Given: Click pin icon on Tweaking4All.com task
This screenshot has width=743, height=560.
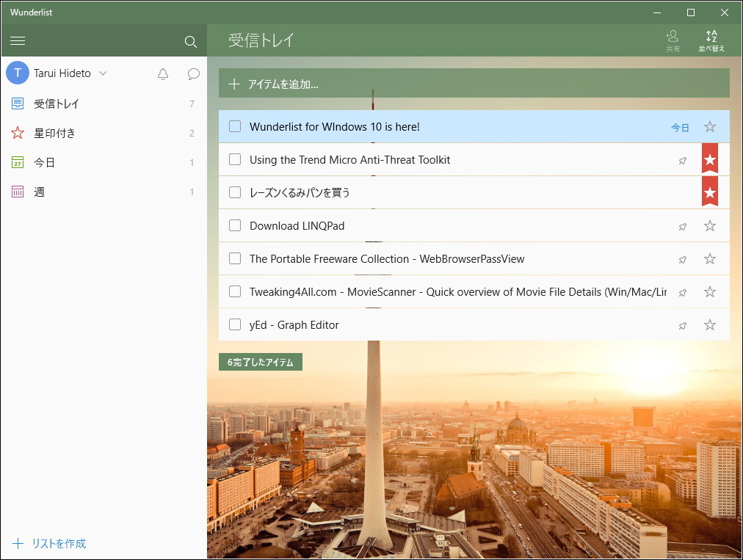Looking at the screenshot, I should pyautogui.click(x=682, y=294).
